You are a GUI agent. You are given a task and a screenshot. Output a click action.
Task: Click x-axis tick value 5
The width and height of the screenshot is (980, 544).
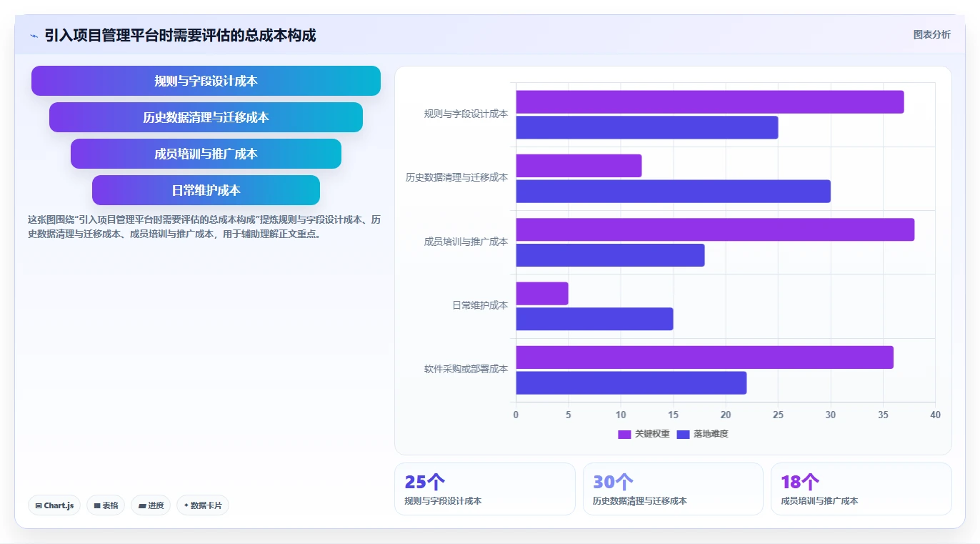pyautogui.click(x=569, y=415)
